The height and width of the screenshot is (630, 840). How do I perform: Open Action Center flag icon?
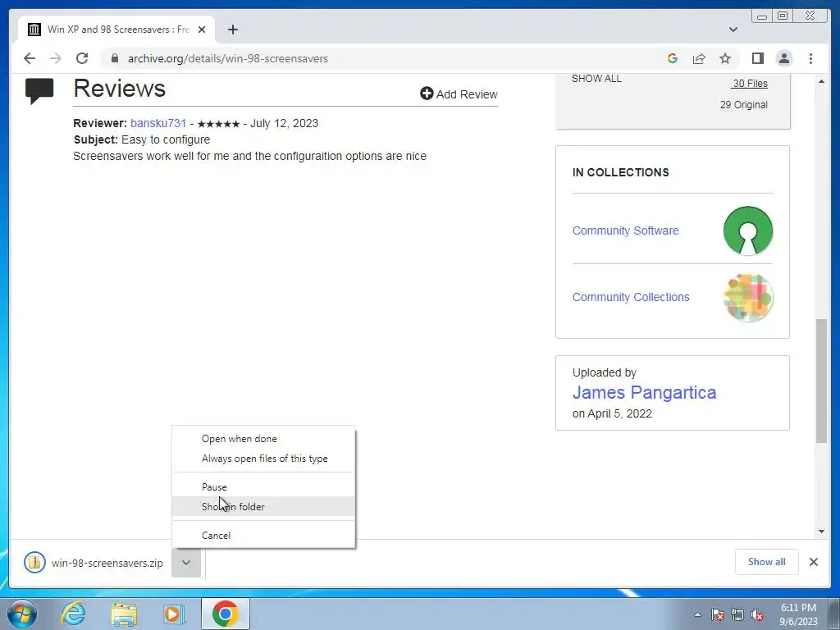click(x=717, y=614)
